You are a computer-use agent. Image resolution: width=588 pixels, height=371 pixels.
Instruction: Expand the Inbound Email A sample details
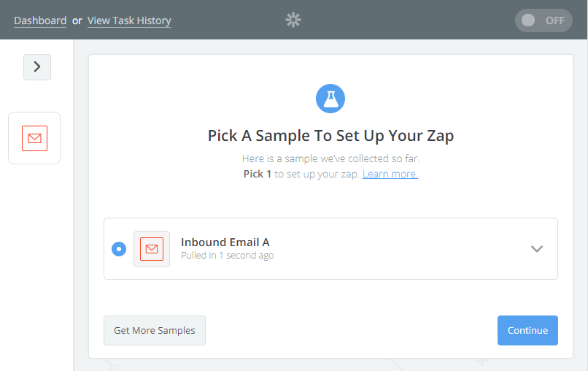(537, 249)
